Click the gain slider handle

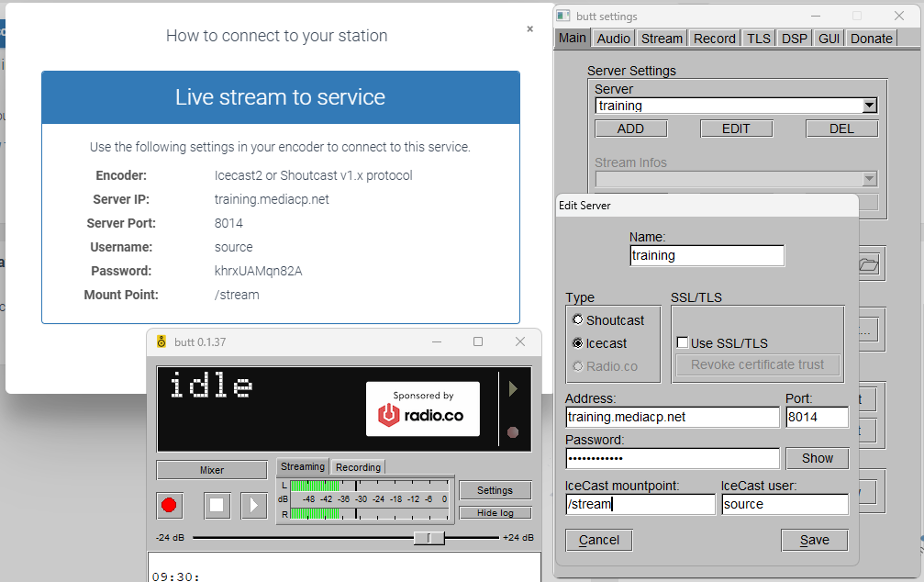point(429,538)
